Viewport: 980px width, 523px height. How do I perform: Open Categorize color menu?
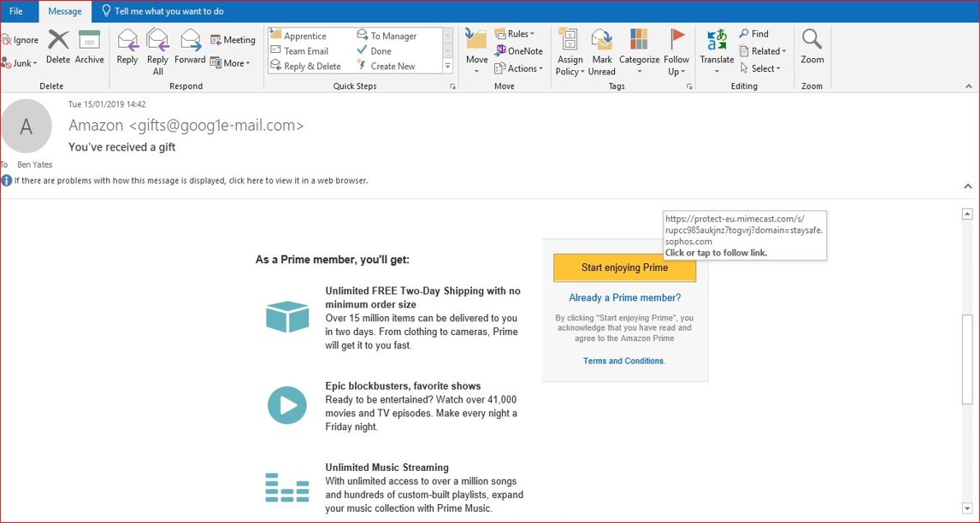(639, 52)
